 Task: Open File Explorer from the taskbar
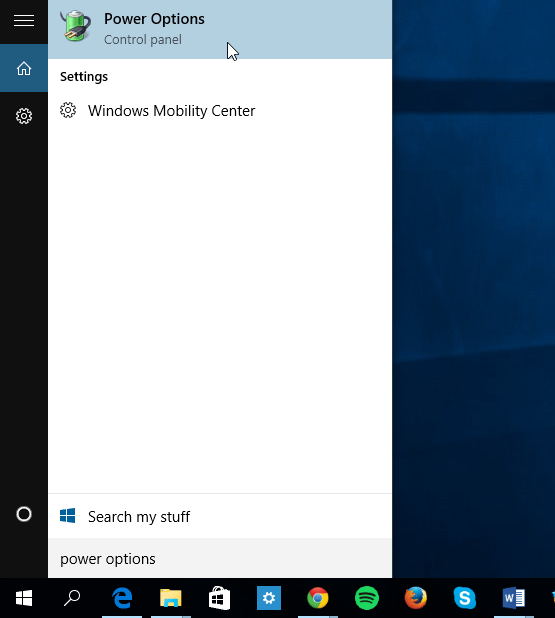tap(171, 598)
